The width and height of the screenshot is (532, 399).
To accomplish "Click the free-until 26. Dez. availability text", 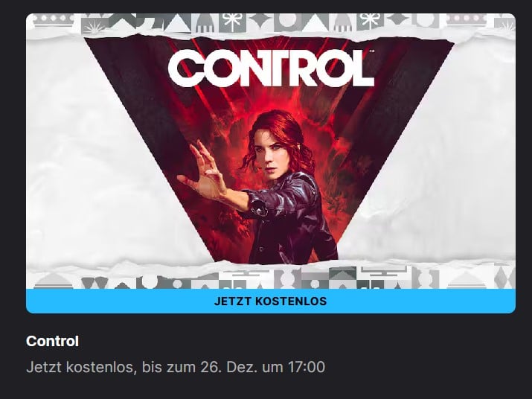I will click(x=176, y=367).
